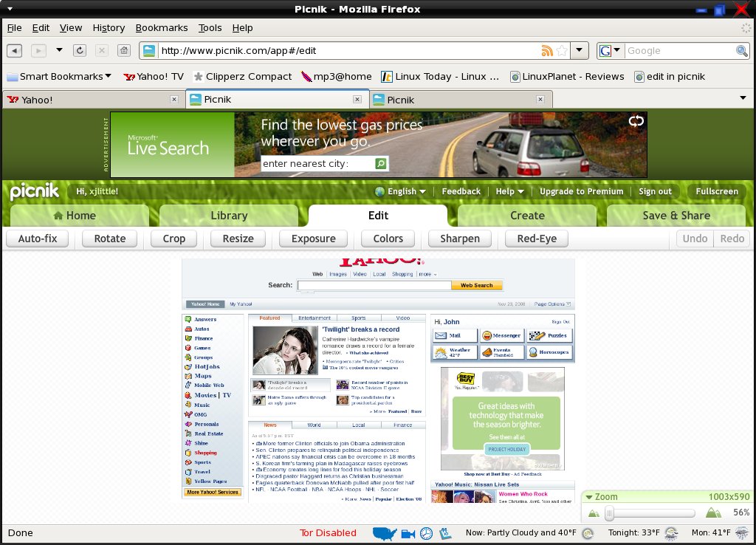
Task: Switch to the Save & Share tab
Action: point(676,216)
